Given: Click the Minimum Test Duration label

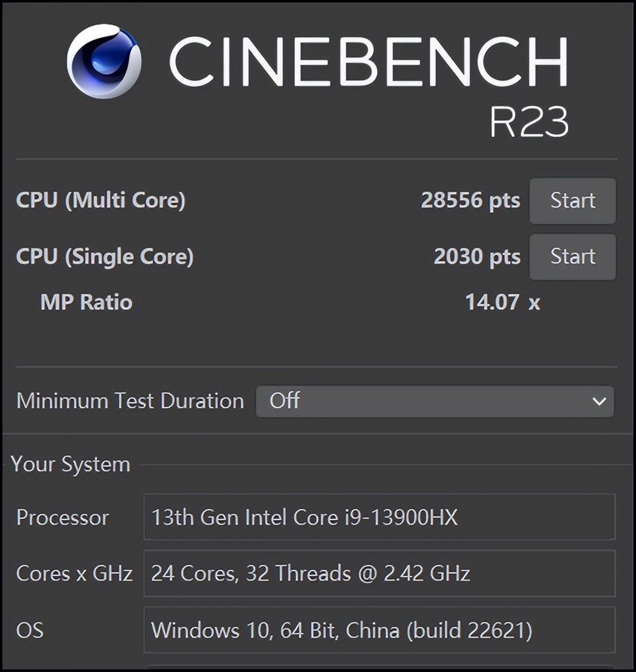Looking at the screenshot, I should [x=130, y=401].
